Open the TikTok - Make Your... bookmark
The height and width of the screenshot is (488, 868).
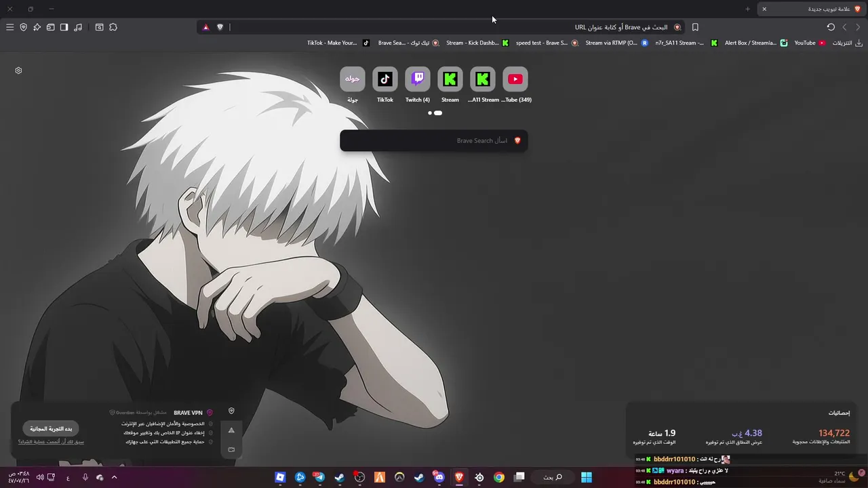[x=338, y=43]
